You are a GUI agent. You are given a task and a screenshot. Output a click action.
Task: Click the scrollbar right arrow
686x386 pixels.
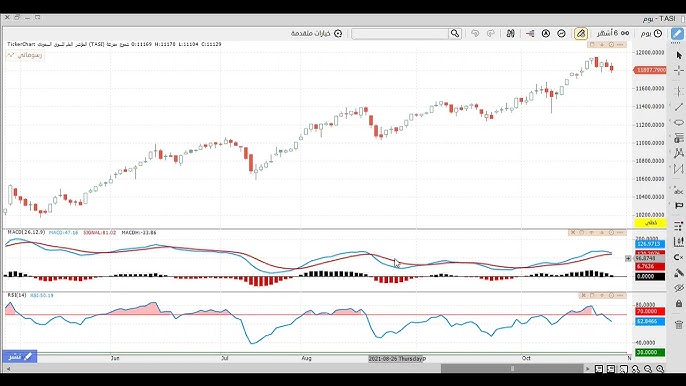click(588, 369)
